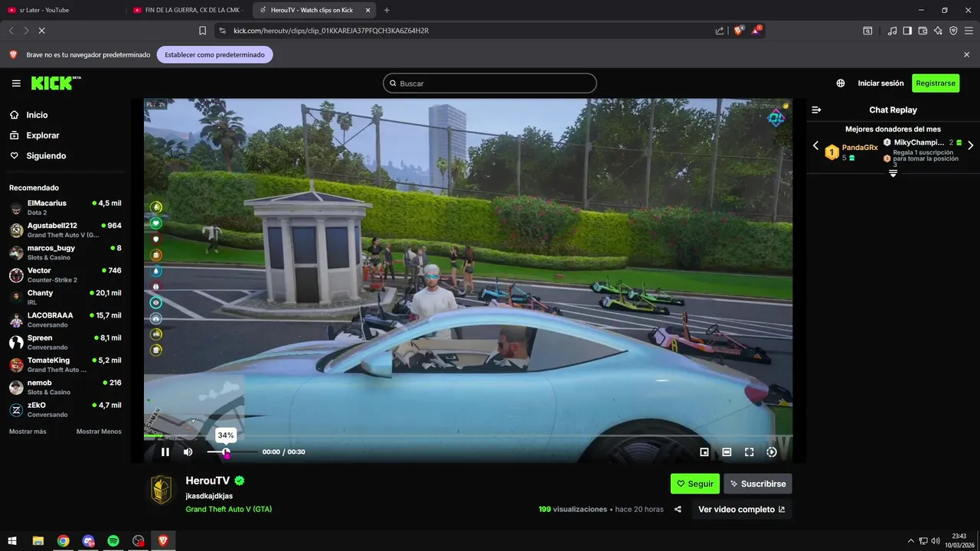Collapse the Chat Replay panel icon
Viewport: 980px width, 551px height.
point(816,110)
